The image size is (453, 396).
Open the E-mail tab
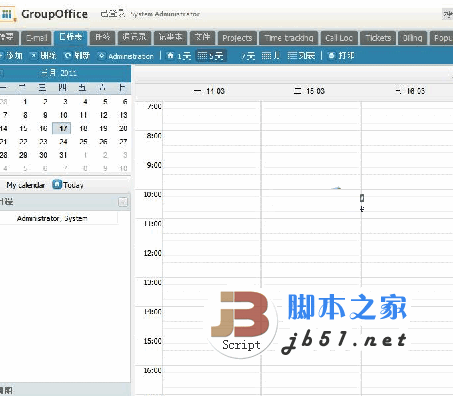[x=37, y=38]
